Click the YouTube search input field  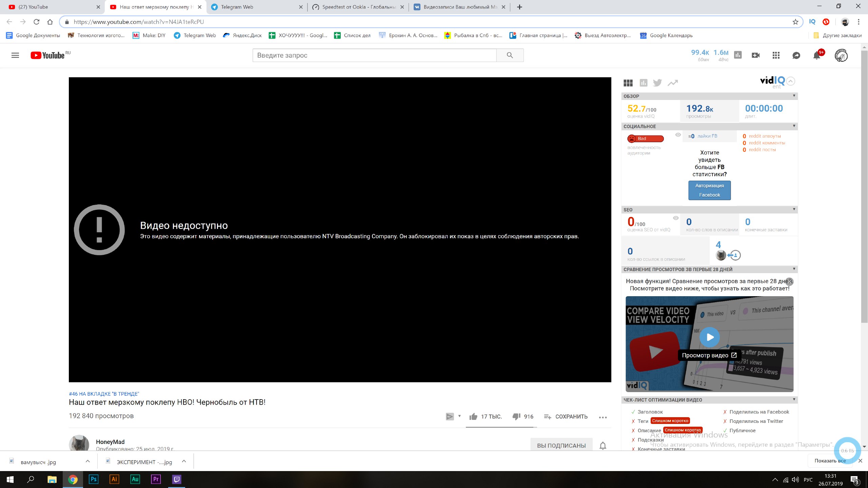(374, 55)
